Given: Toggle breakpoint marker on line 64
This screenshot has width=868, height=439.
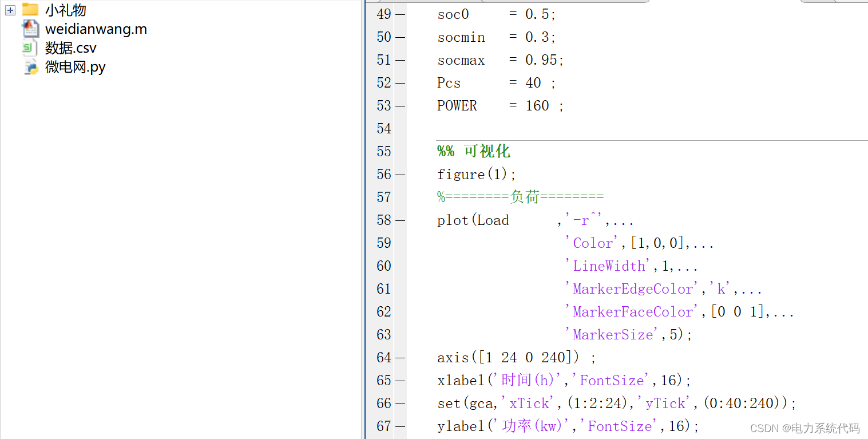Looking at the screenshot, I should (x=400, y=358).
